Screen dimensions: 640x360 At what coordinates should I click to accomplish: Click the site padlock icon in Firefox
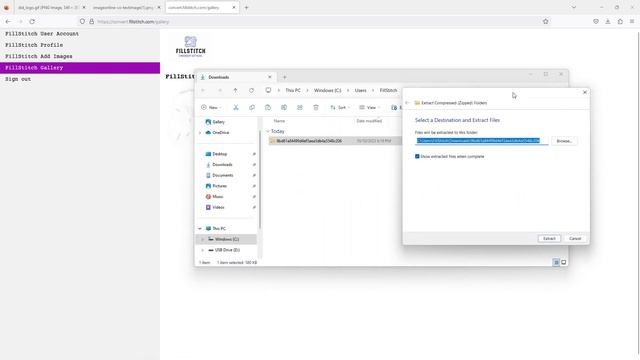[x=91, y=22]
